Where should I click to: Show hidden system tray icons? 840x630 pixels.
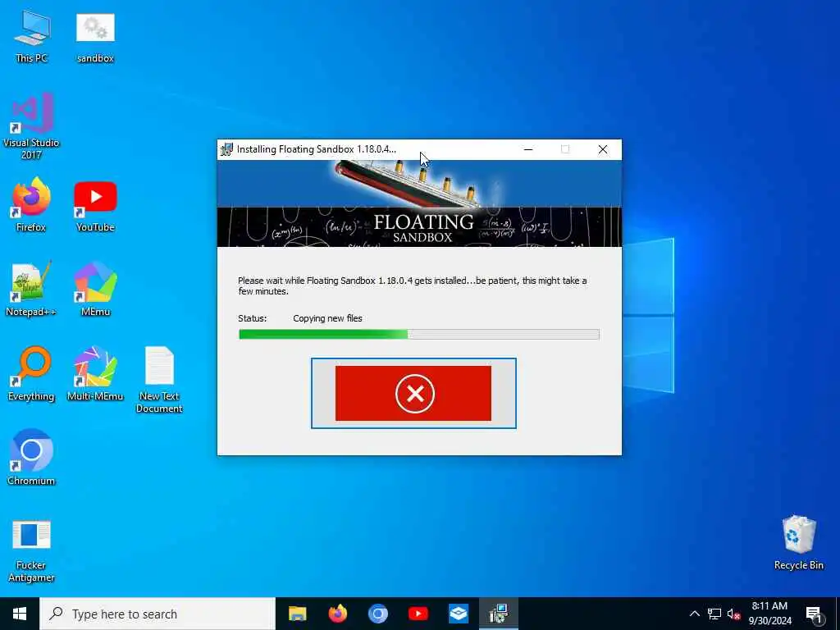(x=694, y=614)
